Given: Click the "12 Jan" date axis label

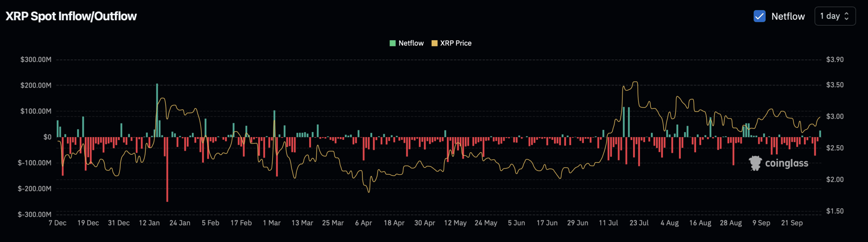Looking at the screenshot, I should coord(149,223).
